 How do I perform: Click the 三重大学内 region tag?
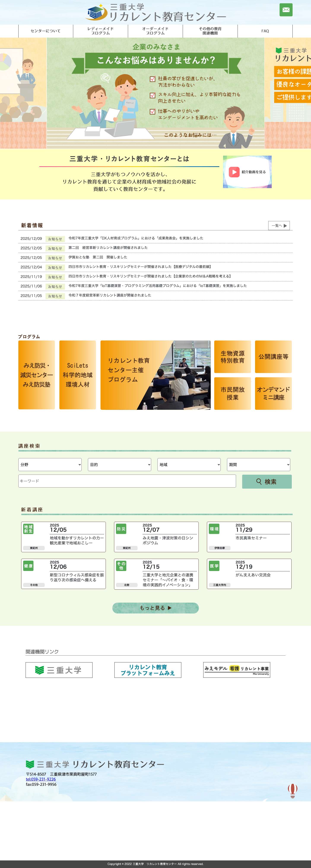tap(219, 585)
